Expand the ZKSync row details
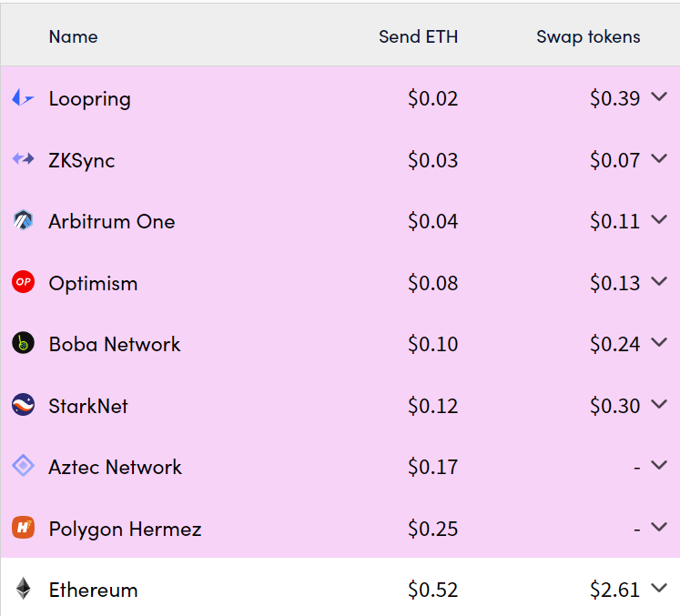Image resolution: width=680 pixels, height=616 pixels. (659, 158)
